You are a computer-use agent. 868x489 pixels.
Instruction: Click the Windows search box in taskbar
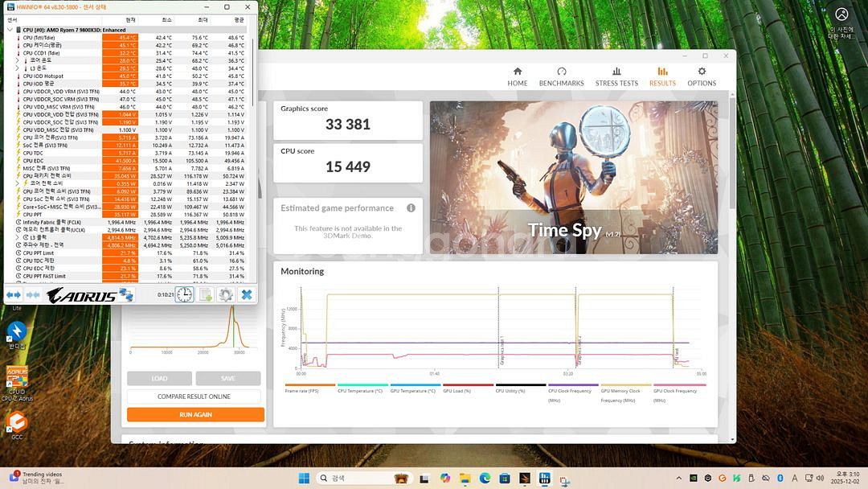tap(362, 478)
